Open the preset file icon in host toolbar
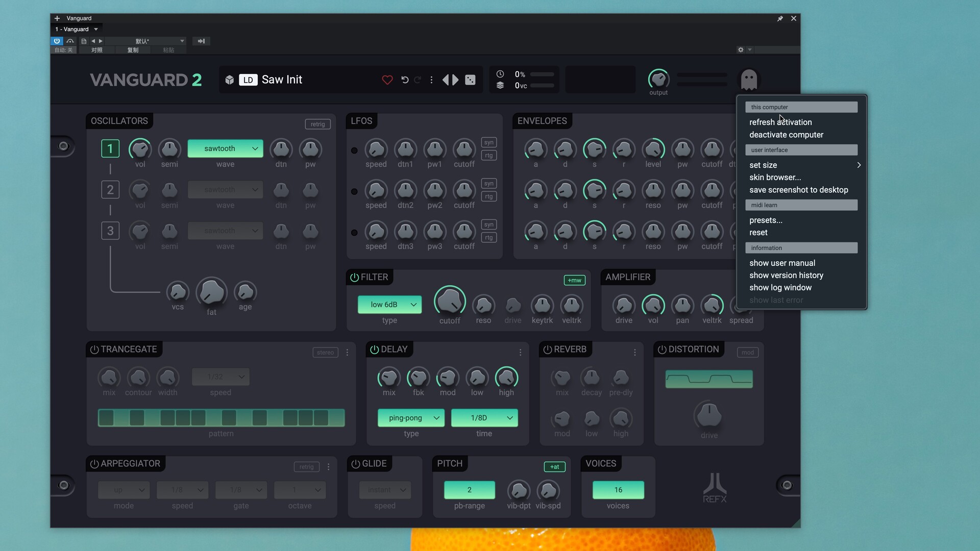 coord(84,41)
